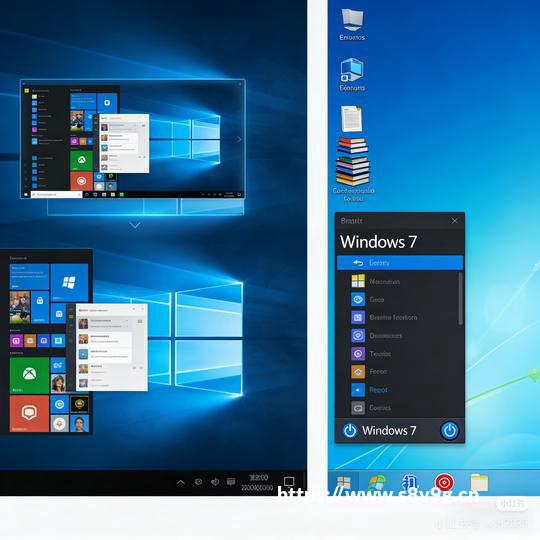Select the blue eye icon row in Windows 7 menu
Viewport: 540px width, 540px height.
point(399,299)
